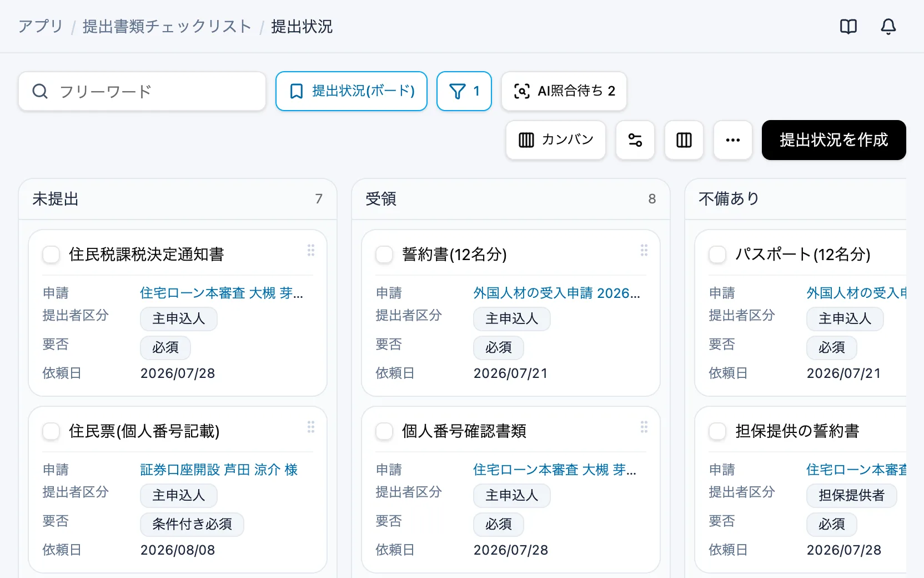
Task: Click the 未提出 column header
Action: (x=178, y=199)
